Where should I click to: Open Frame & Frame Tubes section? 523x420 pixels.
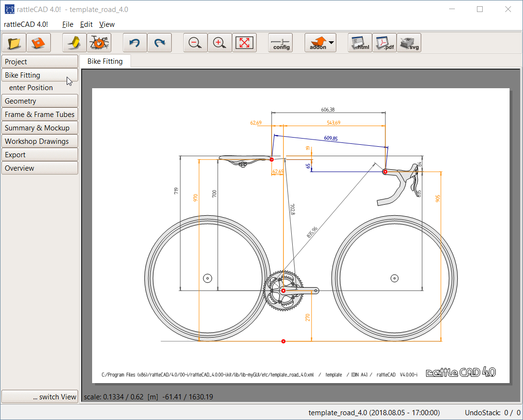click(x=40, y=114)
